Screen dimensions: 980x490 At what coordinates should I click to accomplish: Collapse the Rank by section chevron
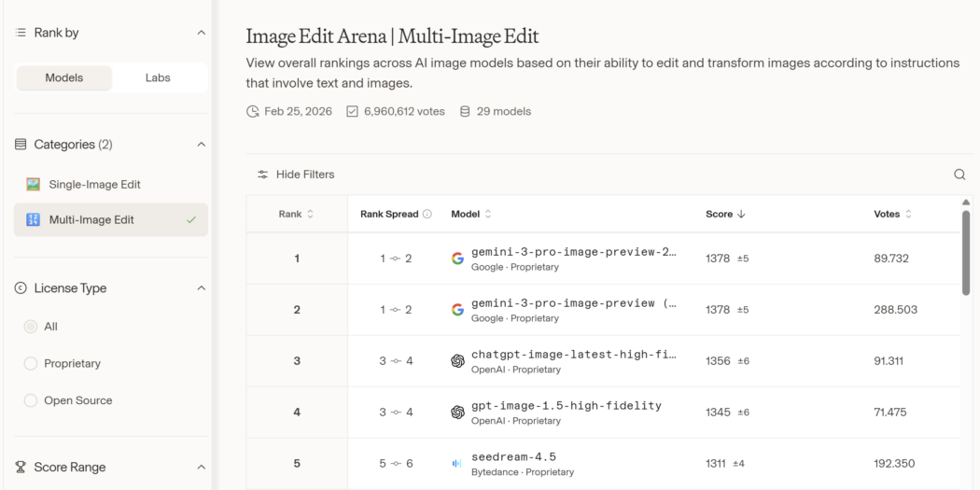201,33
